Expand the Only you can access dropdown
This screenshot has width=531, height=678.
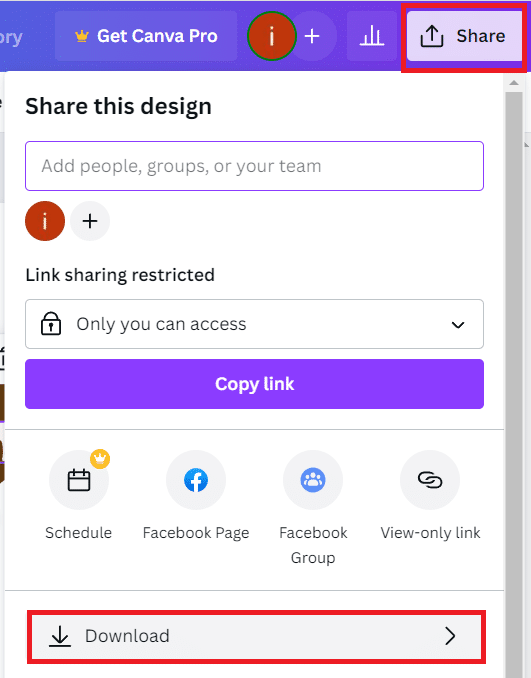[254, 324]
